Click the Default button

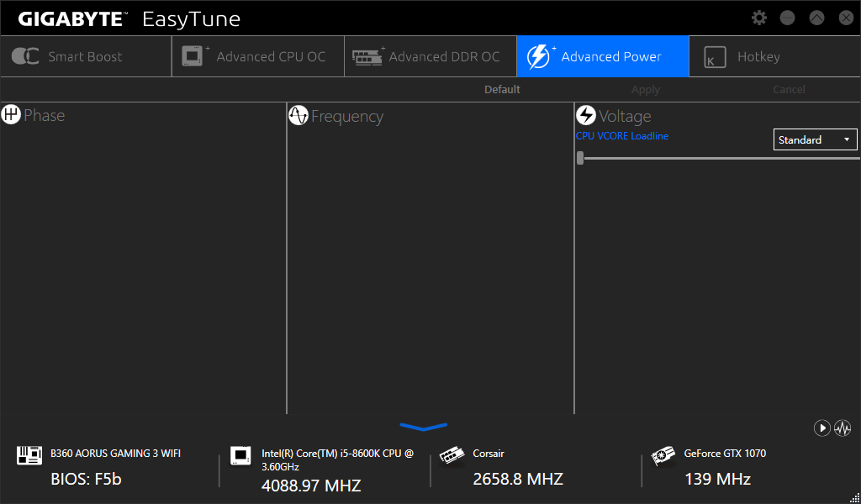point(502,89)
